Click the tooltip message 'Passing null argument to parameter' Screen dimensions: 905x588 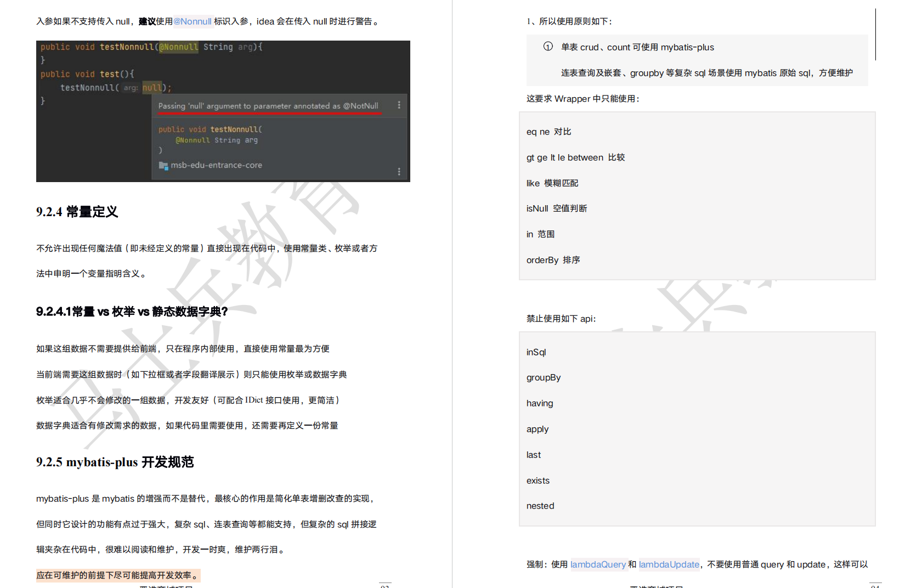click(268, 106)
